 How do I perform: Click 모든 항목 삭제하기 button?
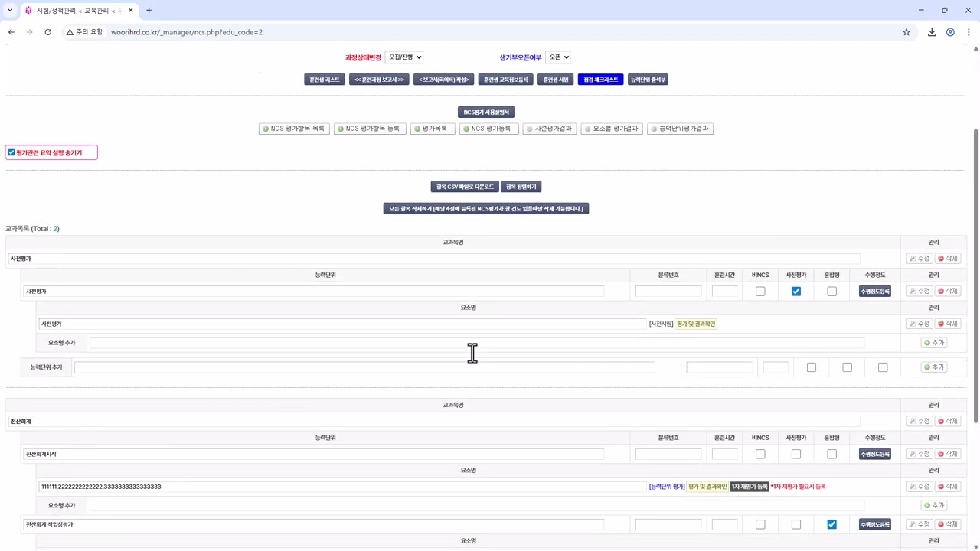click(x=486, y=208)
